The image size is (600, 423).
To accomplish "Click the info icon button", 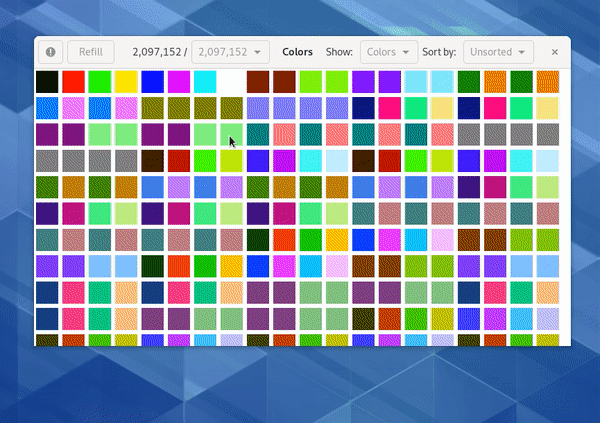I will 50,52.
